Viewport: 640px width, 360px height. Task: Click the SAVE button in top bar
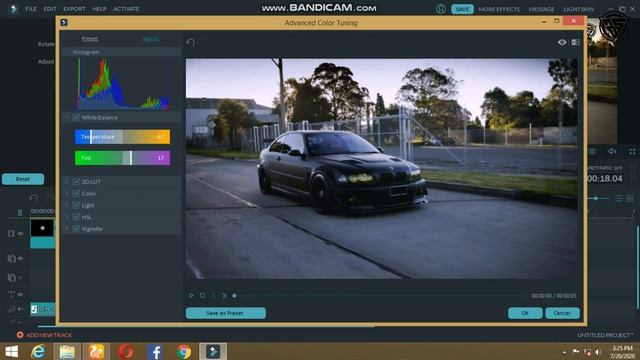[462, 9]
